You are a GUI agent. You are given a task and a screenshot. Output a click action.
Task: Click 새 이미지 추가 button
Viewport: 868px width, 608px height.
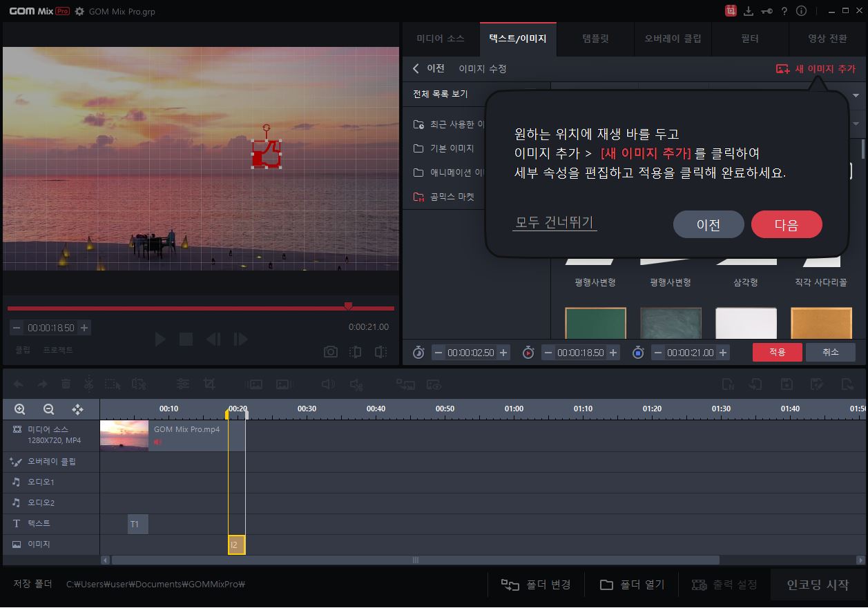(816, 68)
